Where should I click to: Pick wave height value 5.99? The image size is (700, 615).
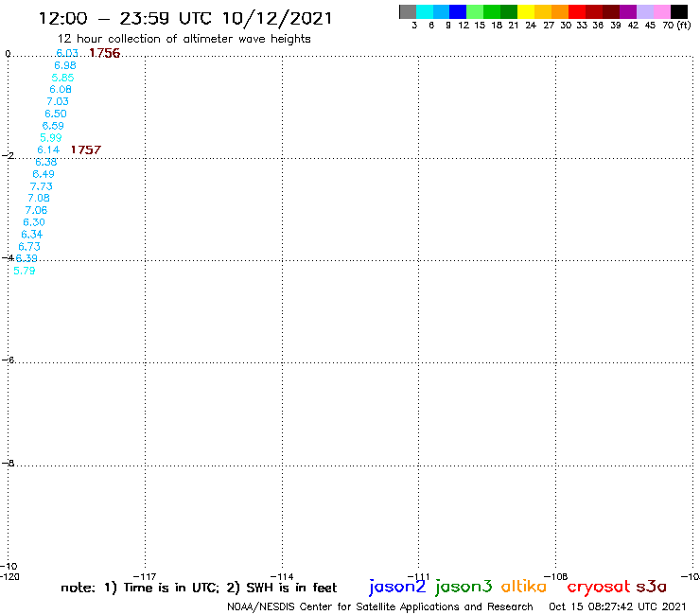pos(50,138)
